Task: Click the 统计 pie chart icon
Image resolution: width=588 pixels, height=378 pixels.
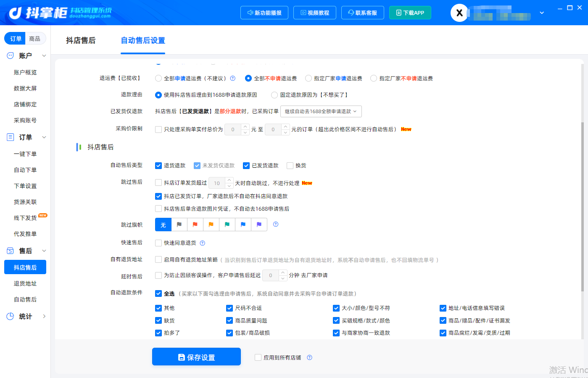Action: [10, 316]
